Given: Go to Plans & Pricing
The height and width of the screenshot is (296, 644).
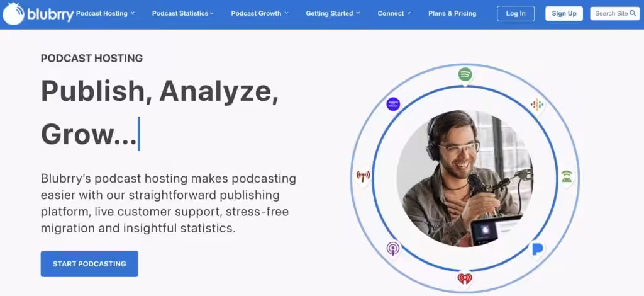Looking at the screenshot, I should 452,14.
